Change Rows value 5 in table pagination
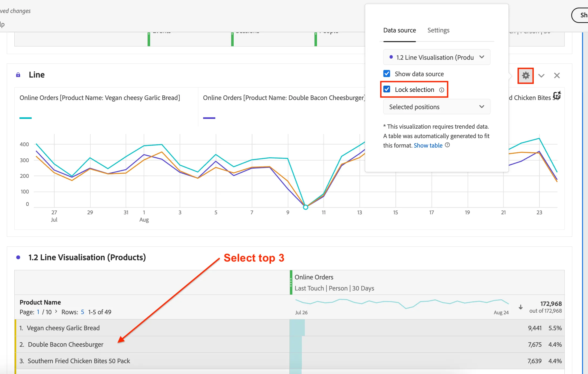588x374 pixels. pyautogui.click(x=82, y=312)
